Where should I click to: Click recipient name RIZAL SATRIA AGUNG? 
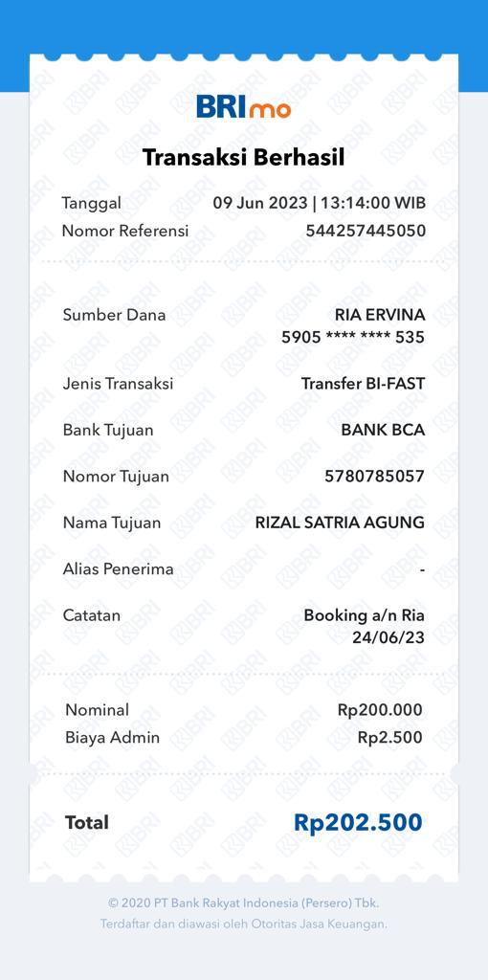340,523
